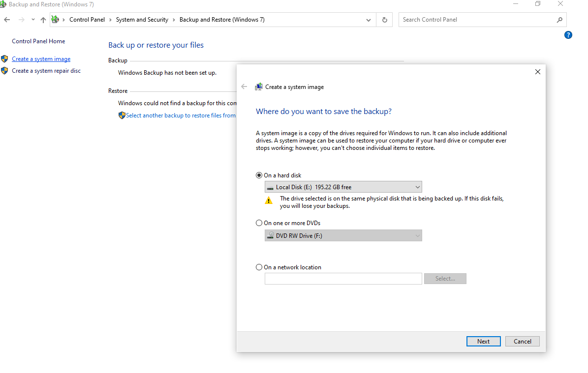Click the Local Disk drive icon in combo box
Viewport: 588px width, 373px height.
270,187
